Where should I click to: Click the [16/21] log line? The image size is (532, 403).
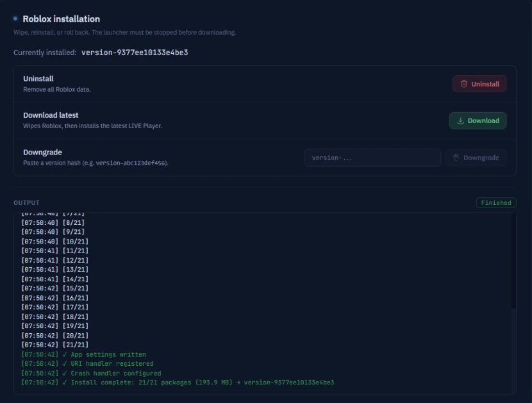click(54, 298)
